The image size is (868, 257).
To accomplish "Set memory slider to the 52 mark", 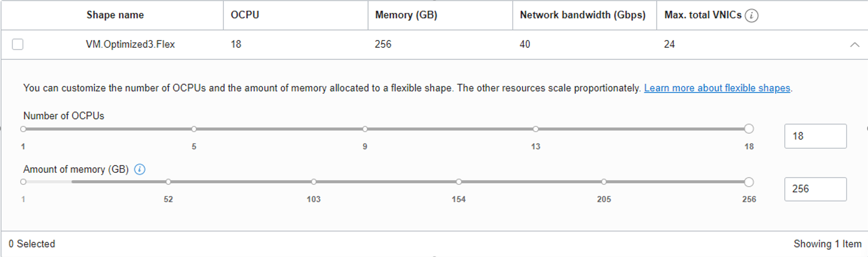I will pyautogui.click(x=168, y=182).
